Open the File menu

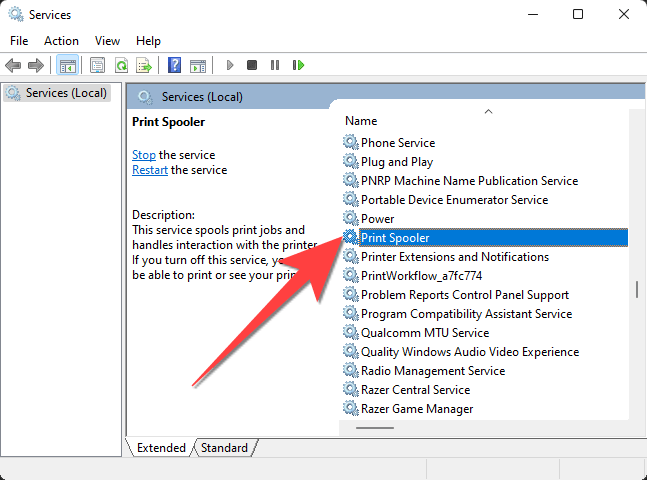(19, 41)
